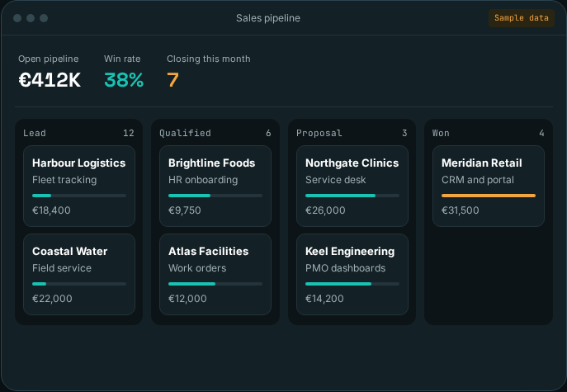Select the Won column header
Screen dimensions: 567x392
pos(441,133)
